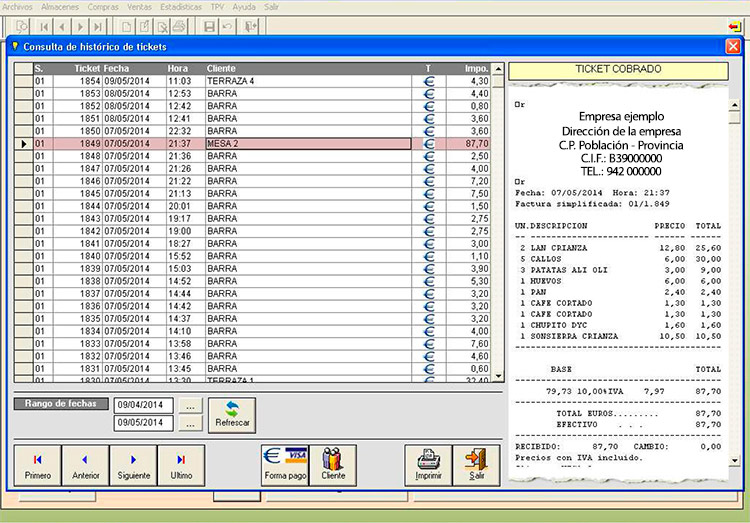The height and width of the screenshot is (523, 750).
Task: Click the row selector for ticket 1849
Action: (x=23, y=144)
